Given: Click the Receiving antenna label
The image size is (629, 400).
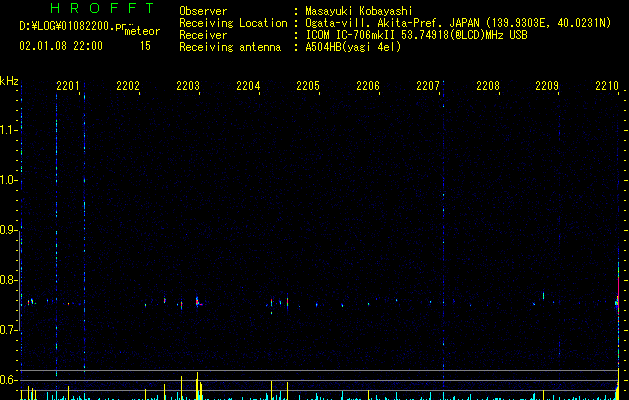Looking at the screenshot, I should click(x=230, y=47).
